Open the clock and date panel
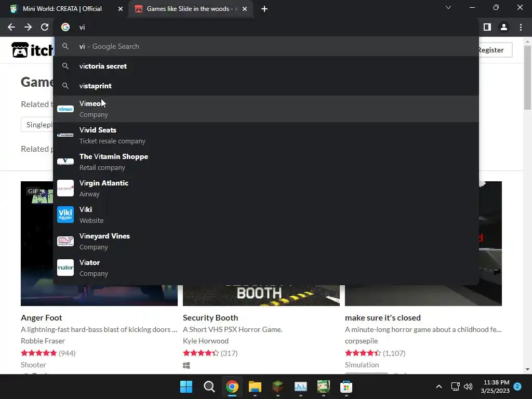532x399 pixels. [x=495, y=387]
